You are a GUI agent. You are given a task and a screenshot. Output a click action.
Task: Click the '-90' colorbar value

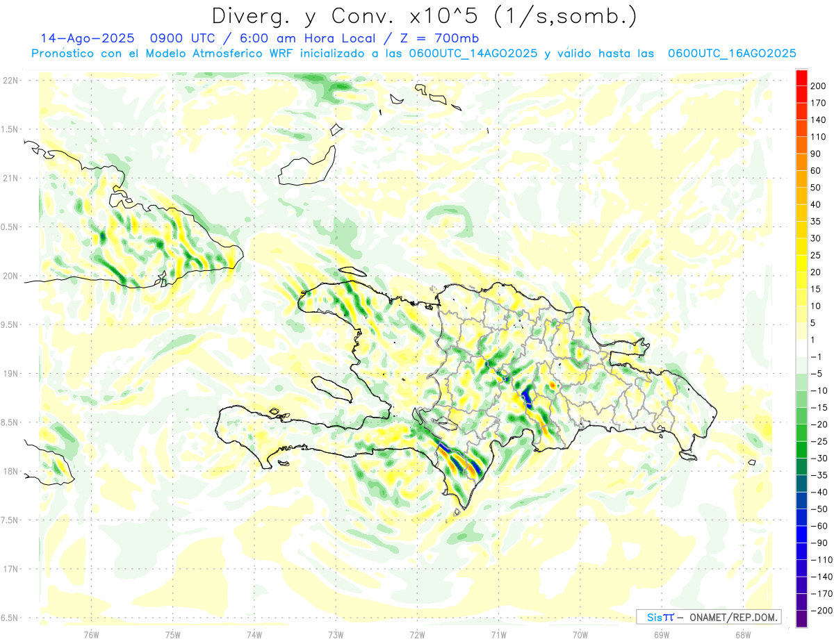click(819, 543)
